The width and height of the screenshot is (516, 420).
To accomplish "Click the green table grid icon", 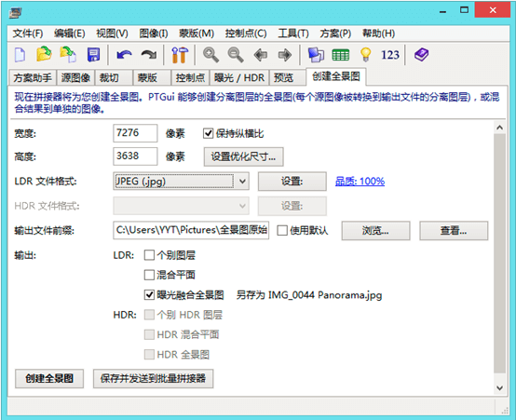I will tap(340, 55).
